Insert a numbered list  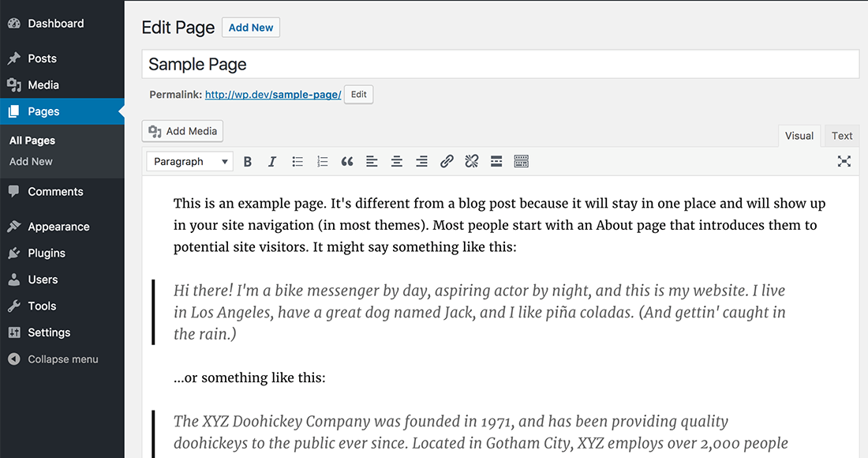point(322,161)
